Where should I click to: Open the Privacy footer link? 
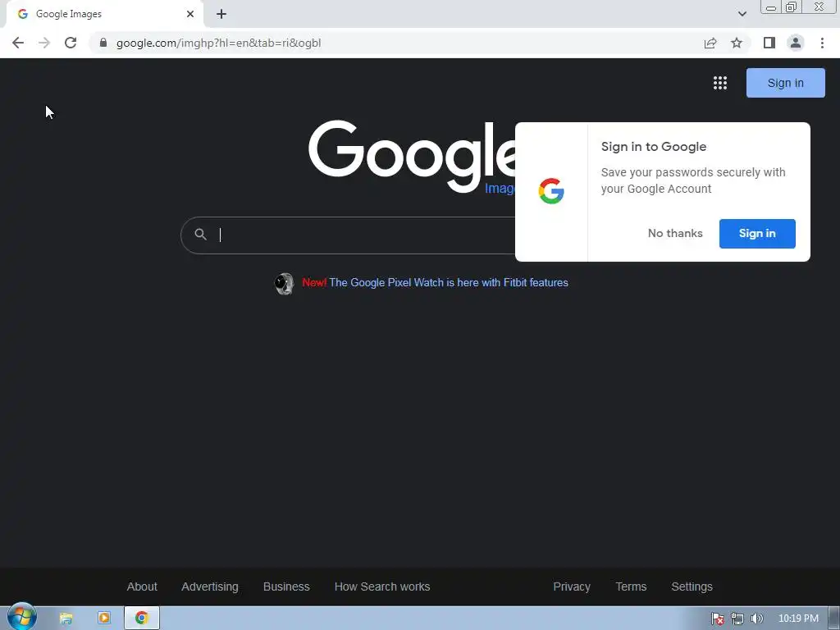click(572, 587)
